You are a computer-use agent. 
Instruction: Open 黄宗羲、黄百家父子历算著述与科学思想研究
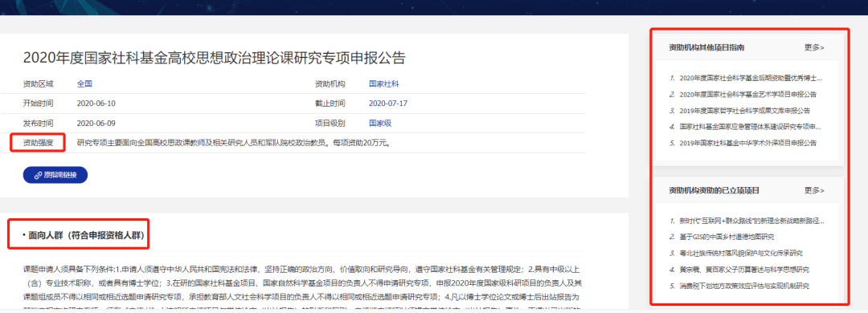coord(744,270)
